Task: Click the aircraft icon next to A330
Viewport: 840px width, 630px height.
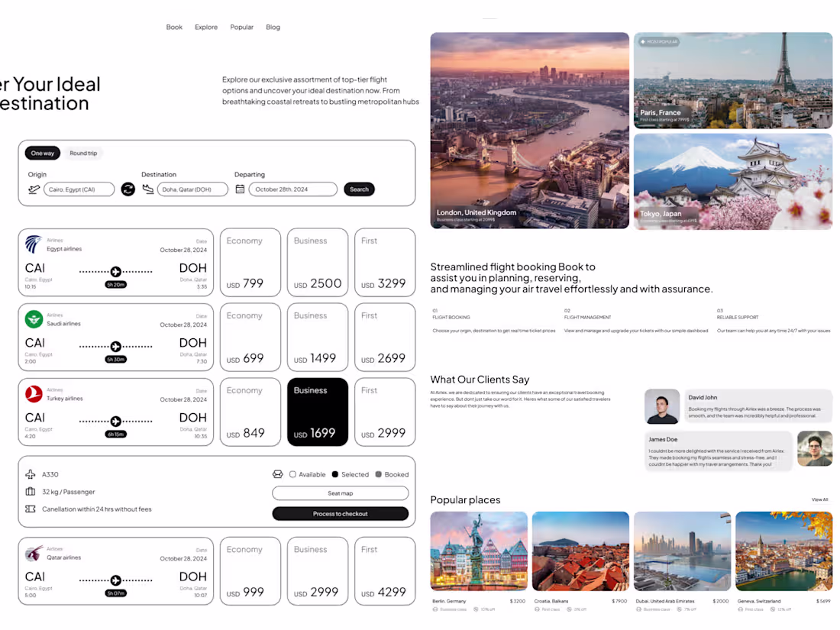Action: pyautogui.click(x=31, y=474)
